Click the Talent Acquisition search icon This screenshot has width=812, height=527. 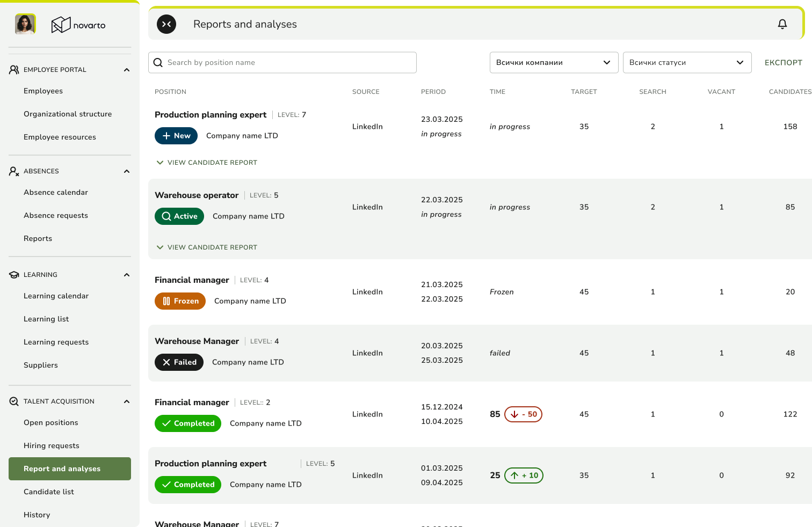[14, 401]
